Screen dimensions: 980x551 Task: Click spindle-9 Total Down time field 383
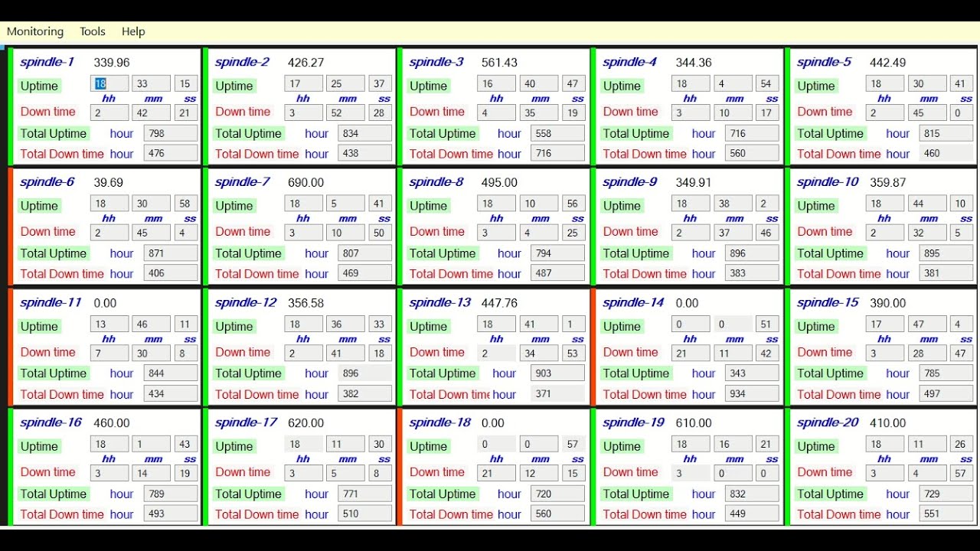coord(752,273)
